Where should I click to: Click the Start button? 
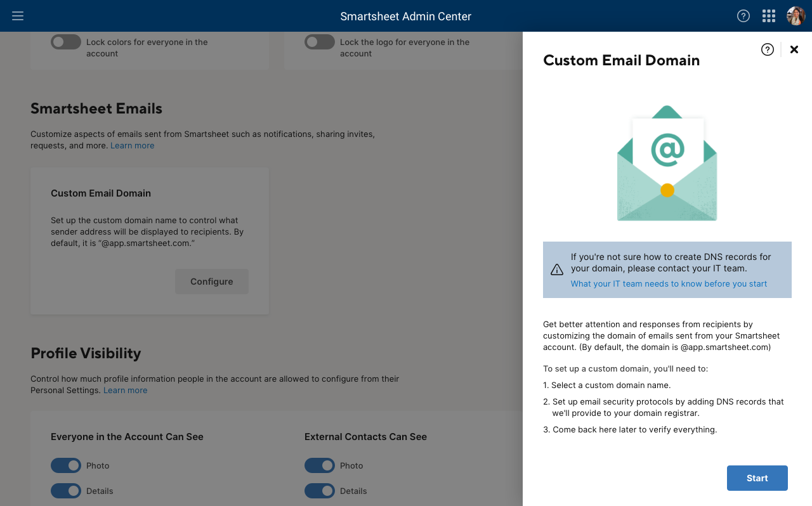tap(757, 478)
